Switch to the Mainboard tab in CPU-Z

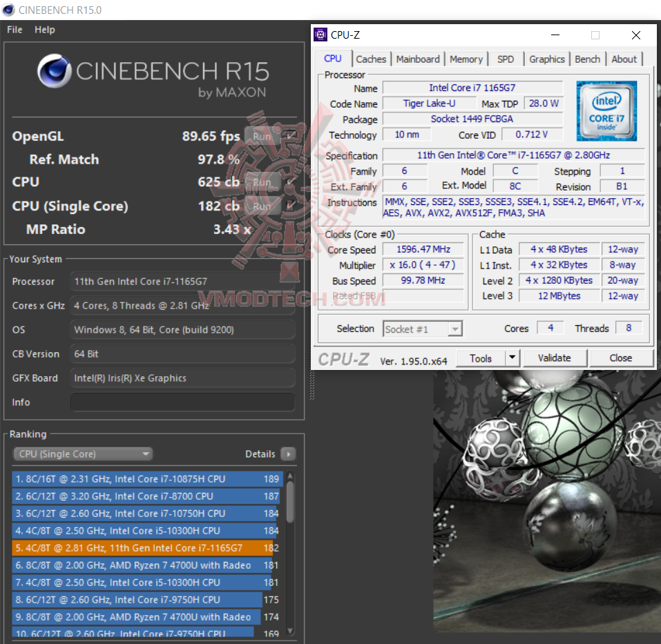pyautogui.click(x=418, y=59)
